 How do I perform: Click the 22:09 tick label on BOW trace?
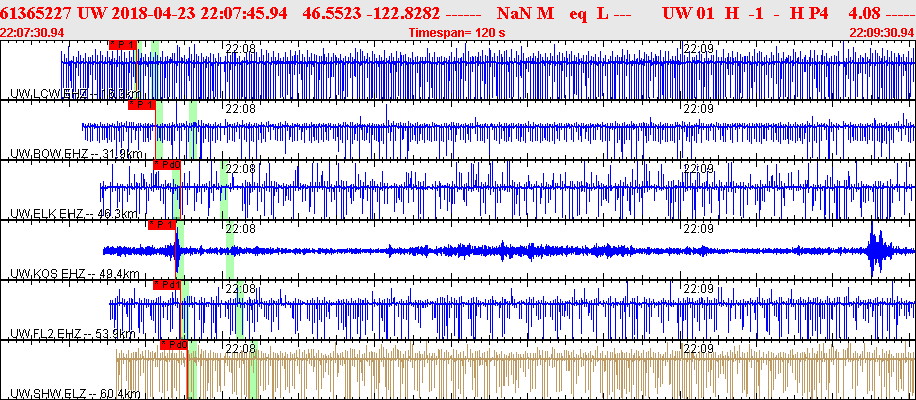[x=699, y=109]
